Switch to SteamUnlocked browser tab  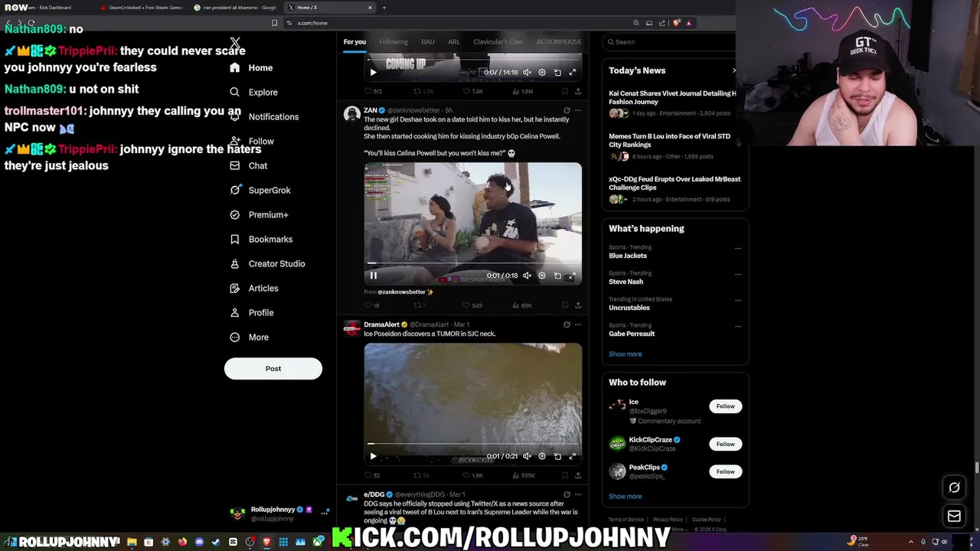[x=142, y=8]
